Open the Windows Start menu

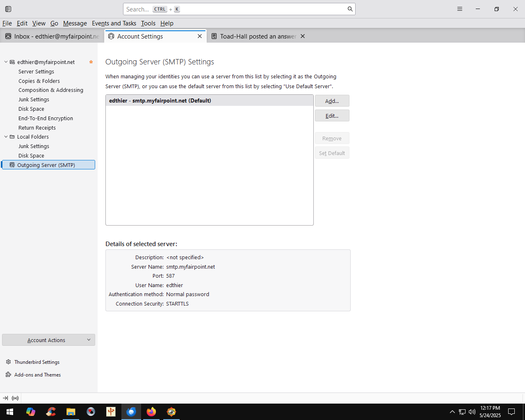click(x=10, y=412)
